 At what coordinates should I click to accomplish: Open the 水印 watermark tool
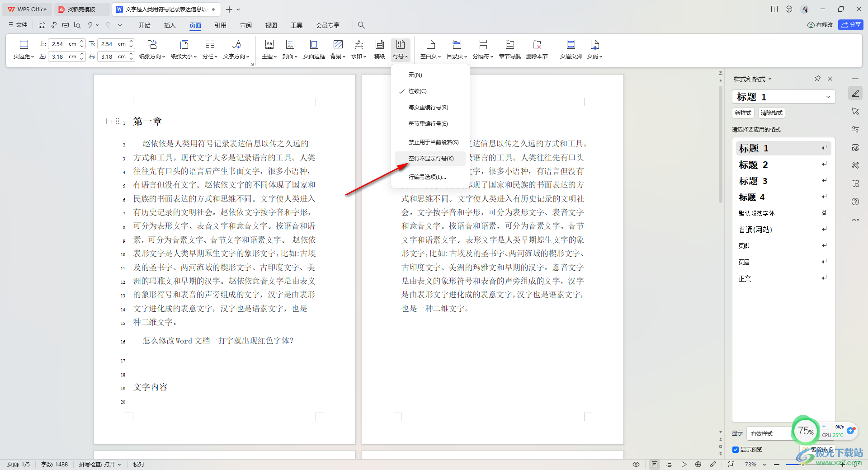pos(359,49)
